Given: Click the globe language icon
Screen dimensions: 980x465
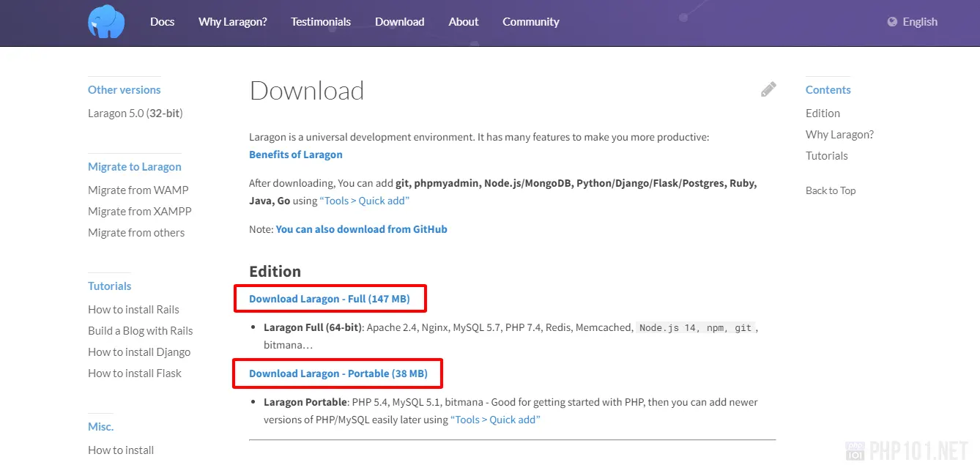Looking at the screenshot, I should pos(892,22).
